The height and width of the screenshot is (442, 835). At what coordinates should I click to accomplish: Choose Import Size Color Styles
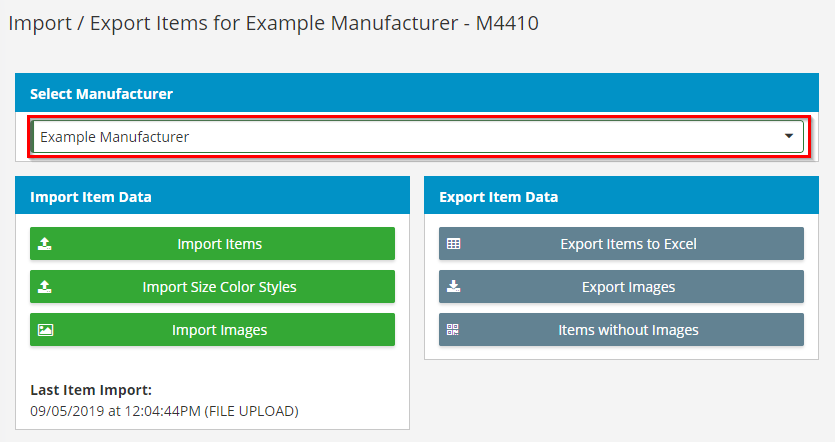point(219,287)
